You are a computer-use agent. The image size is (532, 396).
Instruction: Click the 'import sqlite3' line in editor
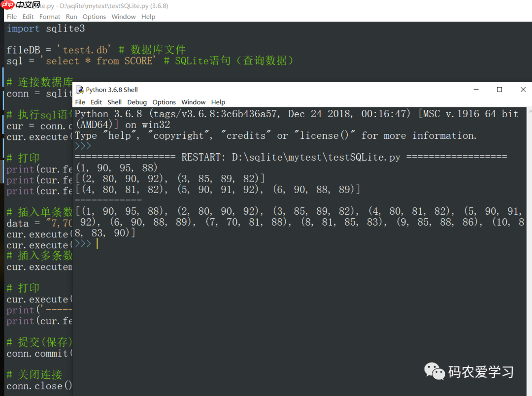(46, 29)
